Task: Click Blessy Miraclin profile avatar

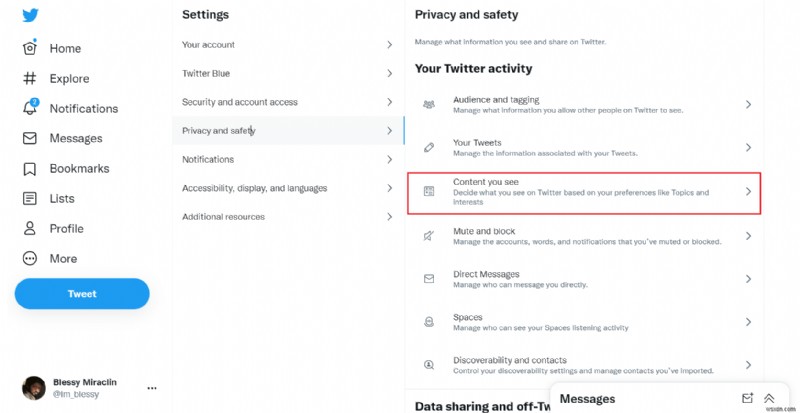Action: click(34, 388)
